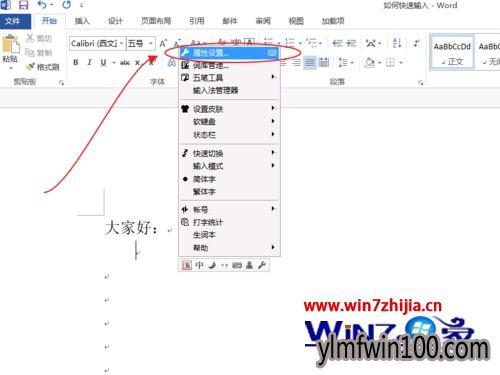Click the IME toolbar wrench icon

tap(262, 265)
